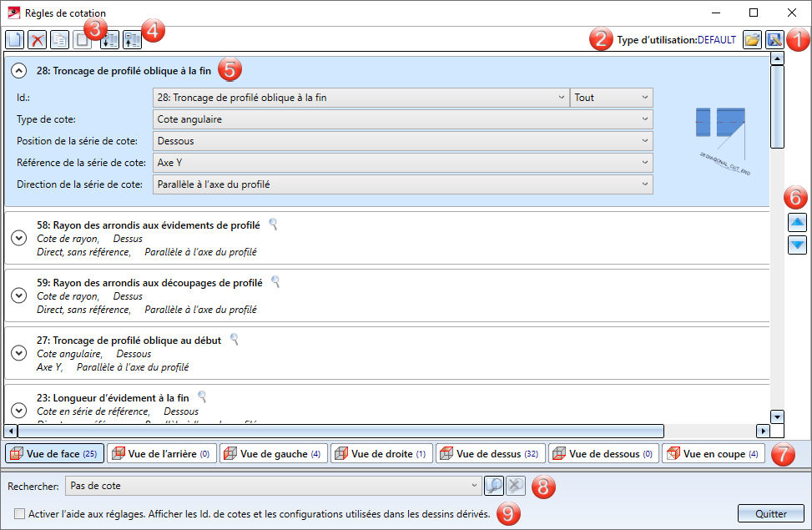Open the Rechercher dropdown list

[274, 486]
